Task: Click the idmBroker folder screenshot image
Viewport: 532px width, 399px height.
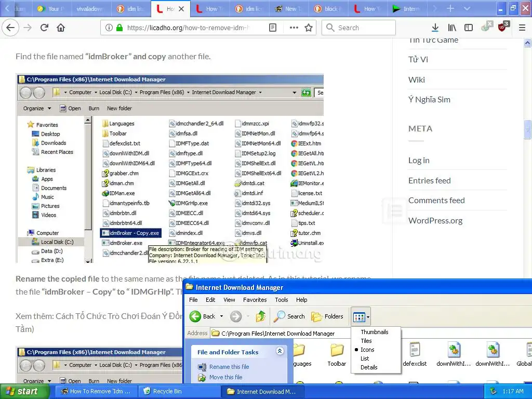Action: [170, 168]
